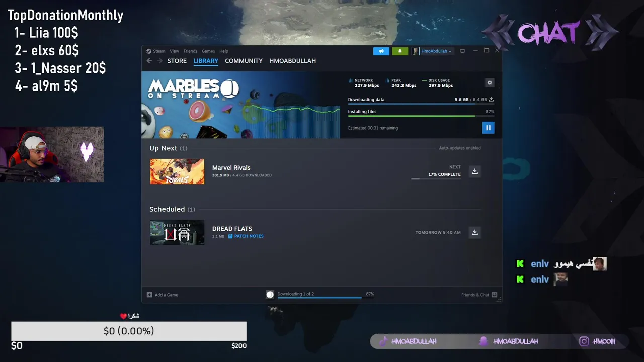Click the TOMORROW 5:40 AM schedule text
This screenshot has width=644, height=362.
438,232
